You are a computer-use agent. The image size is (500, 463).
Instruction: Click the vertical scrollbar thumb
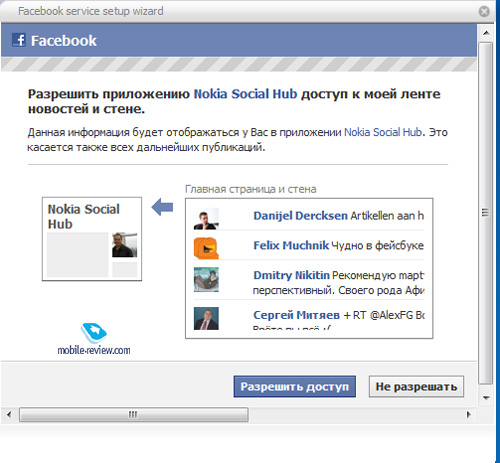point(486,213)
